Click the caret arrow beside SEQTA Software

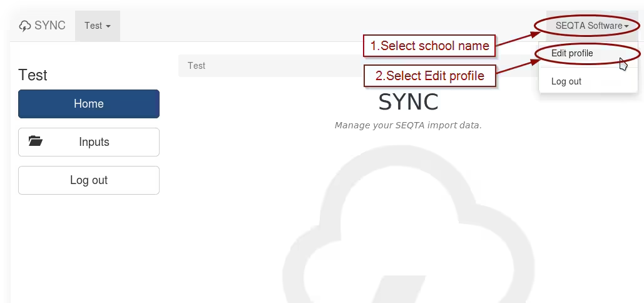pos(626,26)
